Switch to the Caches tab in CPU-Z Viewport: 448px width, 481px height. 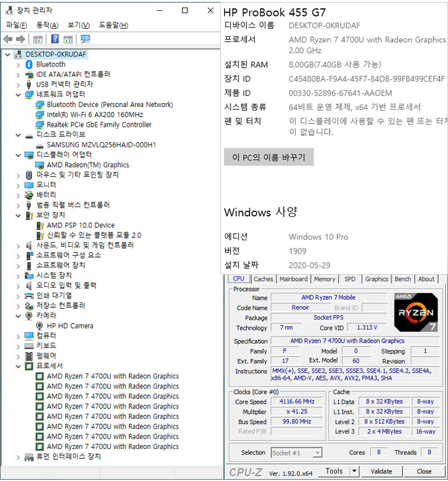click(x=263, y=279)
